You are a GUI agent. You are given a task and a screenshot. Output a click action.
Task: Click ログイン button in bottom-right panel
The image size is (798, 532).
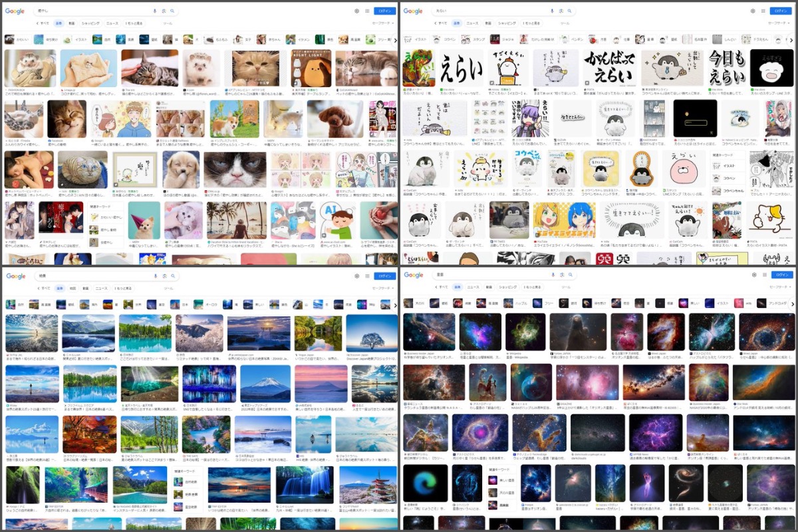click(x=780, y=275)
